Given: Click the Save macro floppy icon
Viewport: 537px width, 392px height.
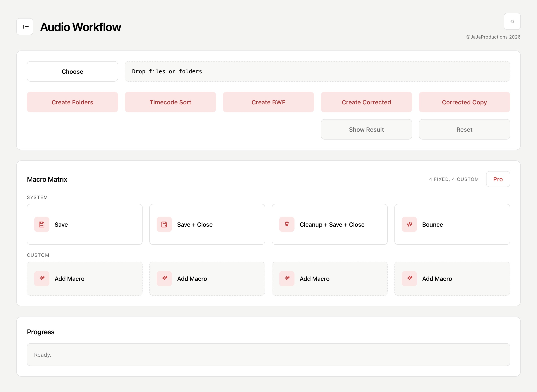Looking at the screenshot, I should (x=42, y=224).
